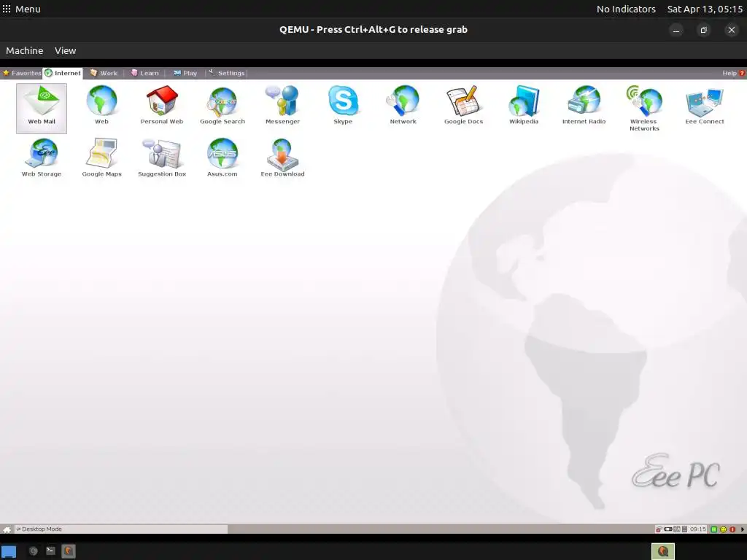Click the yellow smiley tray icon
This screenshot has height=560, width=747.
tap(723, 529)
